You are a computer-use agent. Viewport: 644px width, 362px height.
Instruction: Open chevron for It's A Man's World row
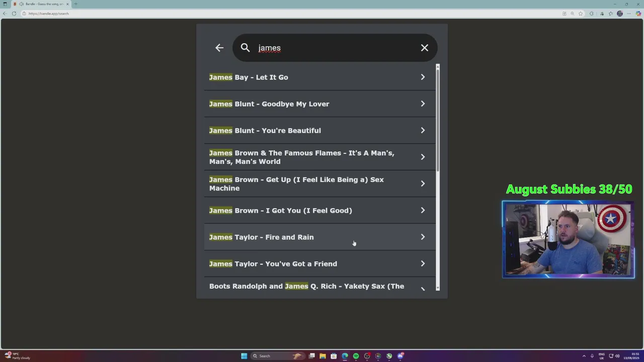[423, 157]
